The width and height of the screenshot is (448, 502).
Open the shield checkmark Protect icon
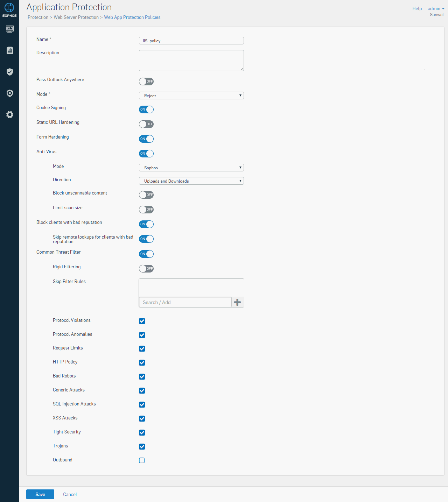tap(10, 72)
